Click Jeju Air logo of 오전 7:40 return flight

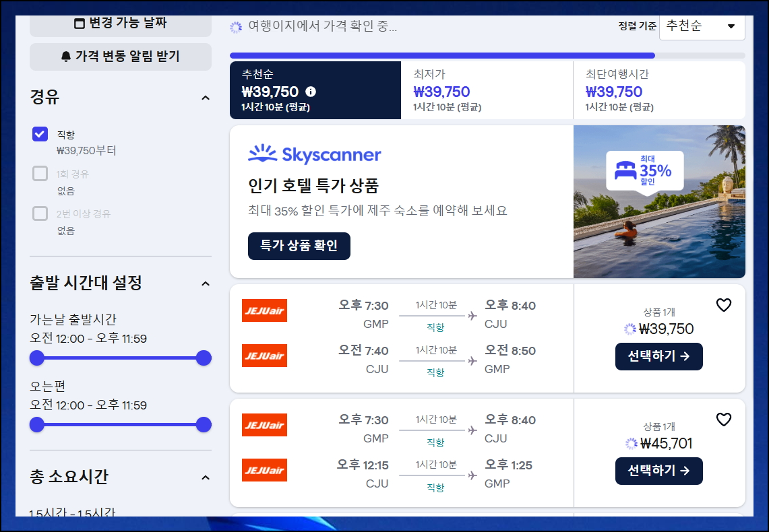[264, 356]
